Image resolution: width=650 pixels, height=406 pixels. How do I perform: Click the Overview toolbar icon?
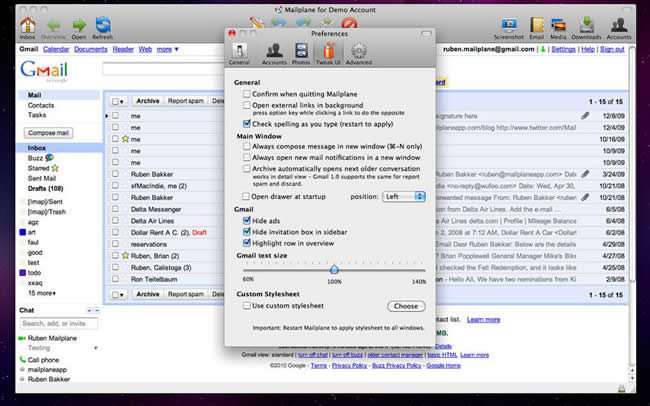coord(53,25)
